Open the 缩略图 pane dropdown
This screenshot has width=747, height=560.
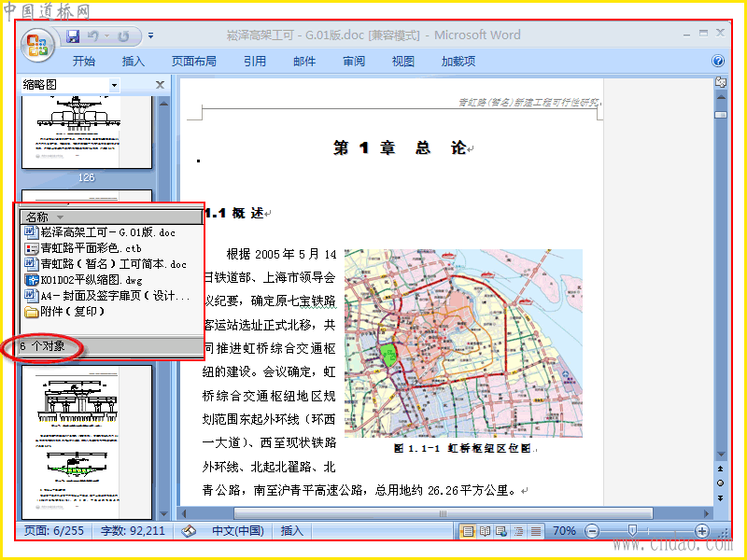pos(114,86)
